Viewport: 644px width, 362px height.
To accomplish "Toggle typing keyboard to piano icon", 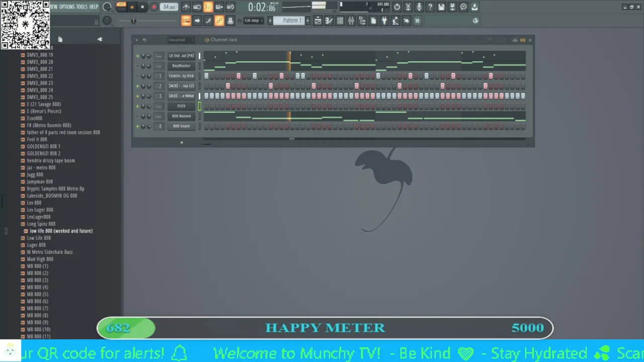I will coord(186,21).
